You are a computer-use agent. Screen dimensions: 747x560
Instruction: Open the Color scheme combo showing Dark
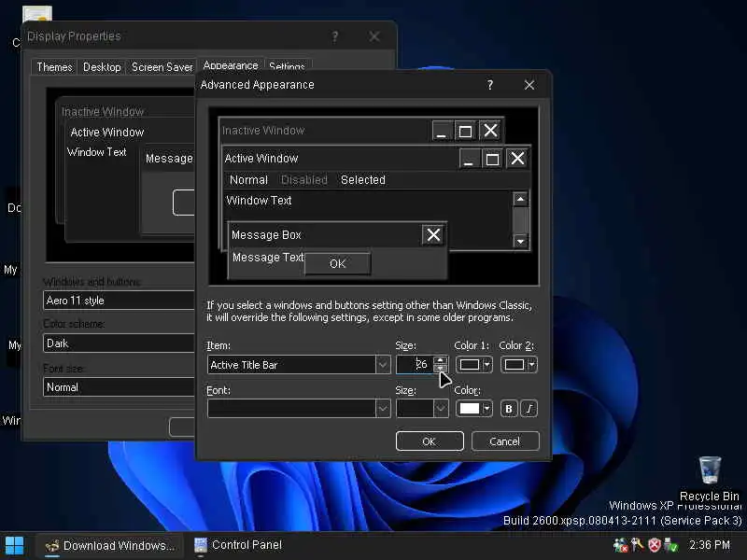point(119,343)
